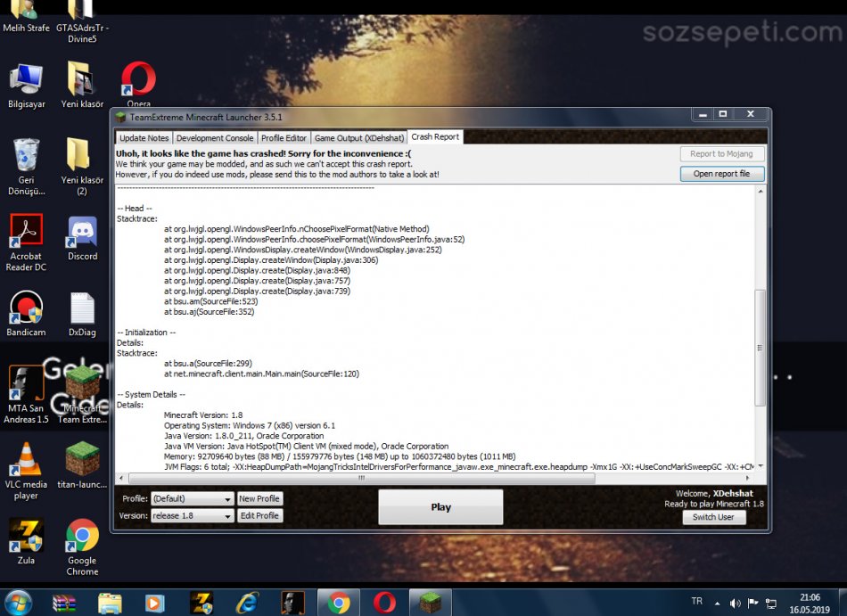
Task: Open the Bilgisayar desktop icon
Action: click(26, 86)
